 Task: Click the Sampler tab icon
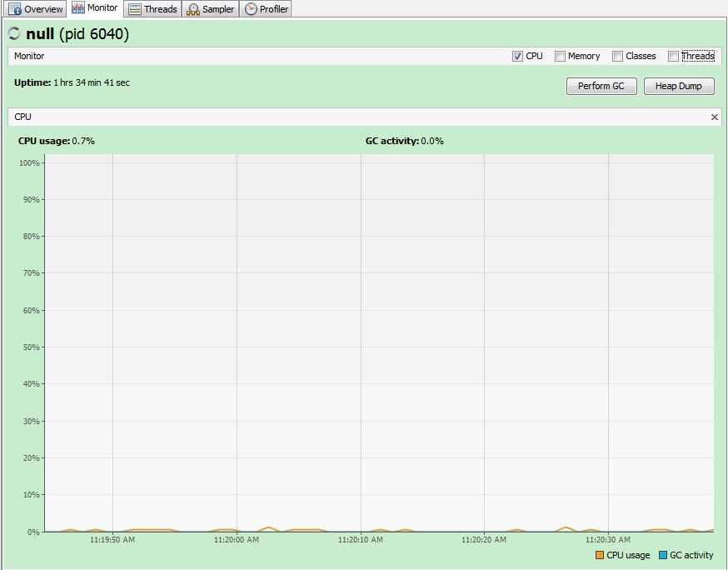192,9
